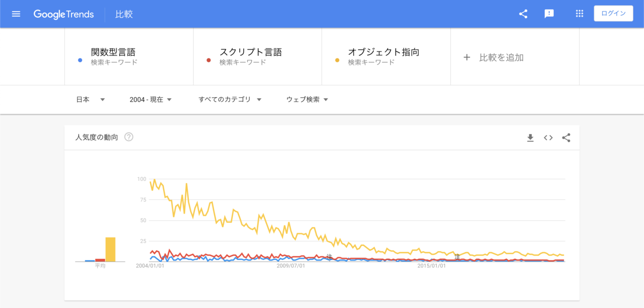Click the yellow average bar
The height and width of the screenshot is (308, 644).
click(x=111, y=250)
